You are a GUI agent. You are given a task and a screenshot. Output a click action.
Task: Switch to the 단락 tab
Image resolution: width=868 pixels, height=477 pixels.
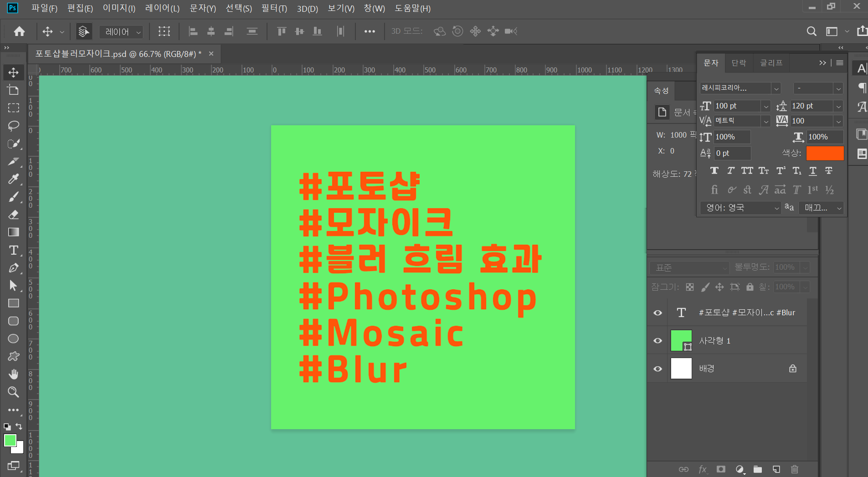[739, 63]
